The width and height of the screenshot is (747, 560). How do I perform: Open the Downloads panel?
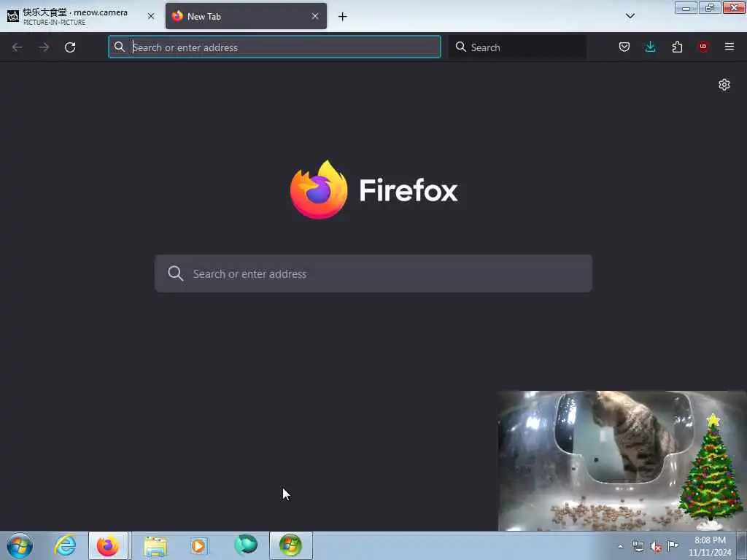650,47
